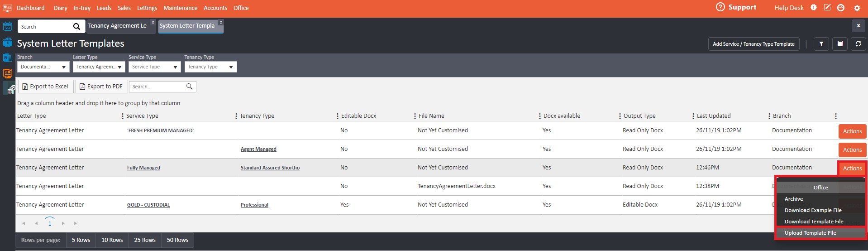The image size is (868, 251).
Task: Click the edit note pencil icon
Action: click(827, 8)
